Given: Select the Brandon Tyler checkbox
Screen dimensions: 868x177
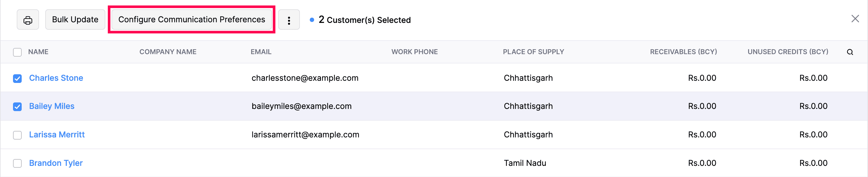Looking at the screenshot, I should (x=17, y=163).
